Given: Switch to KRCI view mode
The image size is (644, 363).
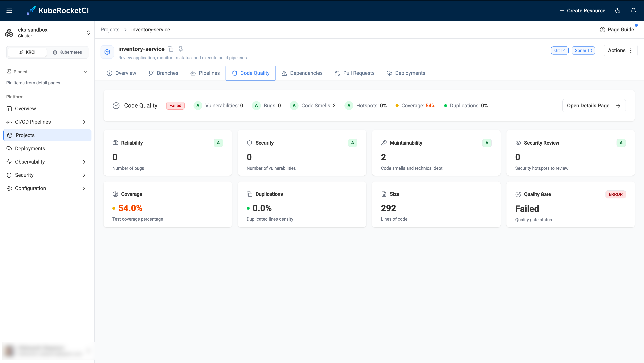Looking at the screenshot, I should [27, 52].
